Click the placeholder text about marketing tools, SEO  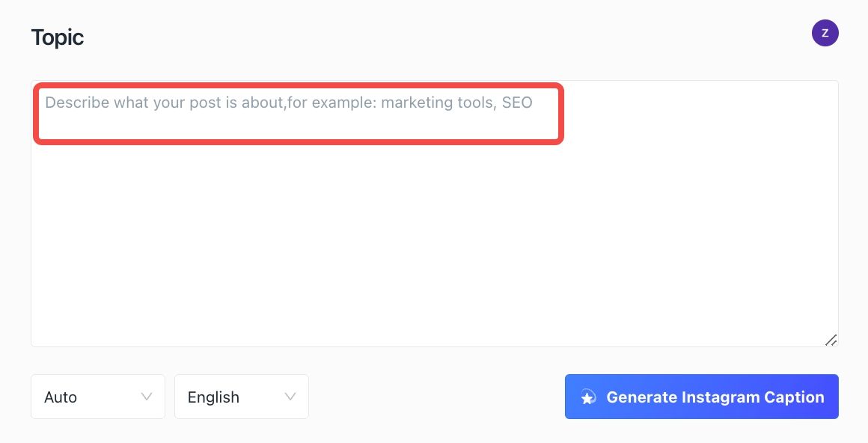[x=288, y=103]
